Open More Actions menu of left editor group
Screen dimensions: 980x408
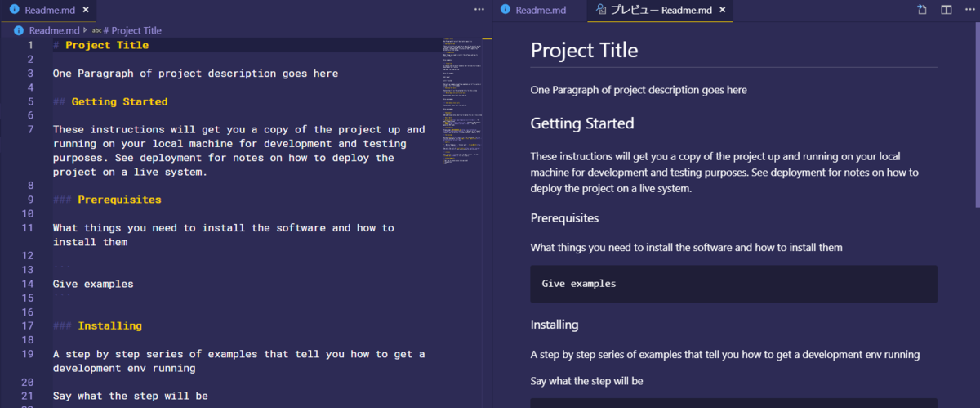coord(479,10)
